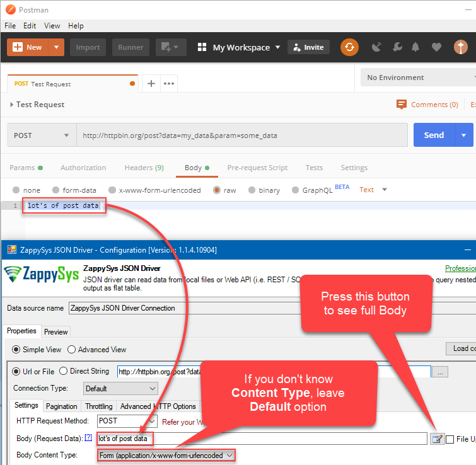Click the new window icon button
Viewport: 476px width, 465px height.
pyautogui.click(x=170, y=47)
